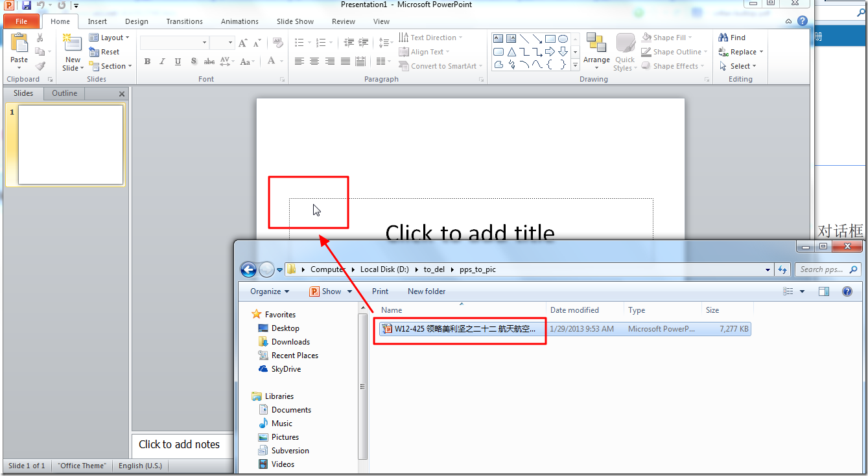This screenshot has width=868, height=476.
Task: Open SkyDrive in Explorer Favorites
Action: [x=286, y=369]
